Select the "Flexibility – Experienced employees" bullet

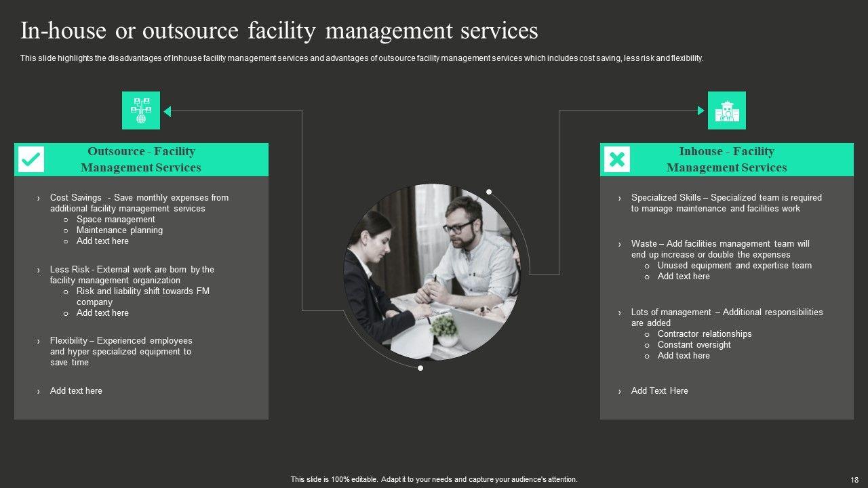(x=121, y=352)
